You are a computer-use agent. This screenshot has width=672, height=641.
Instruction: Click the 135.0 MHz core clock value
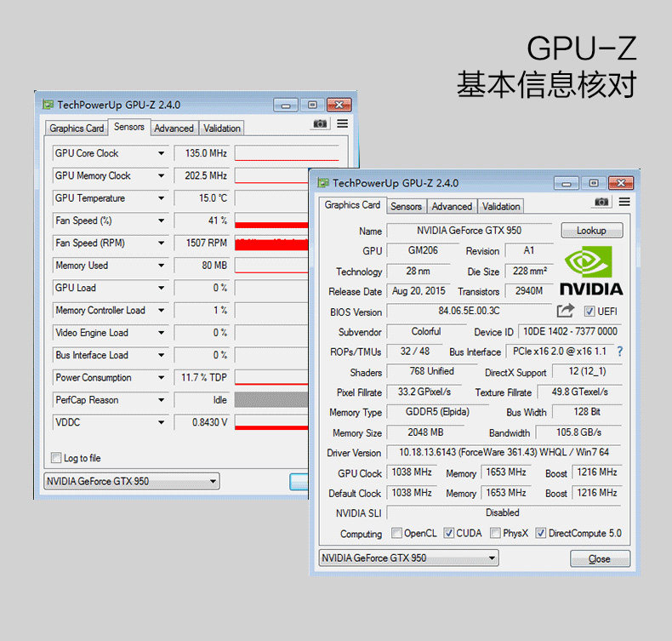tap(202, 153)
